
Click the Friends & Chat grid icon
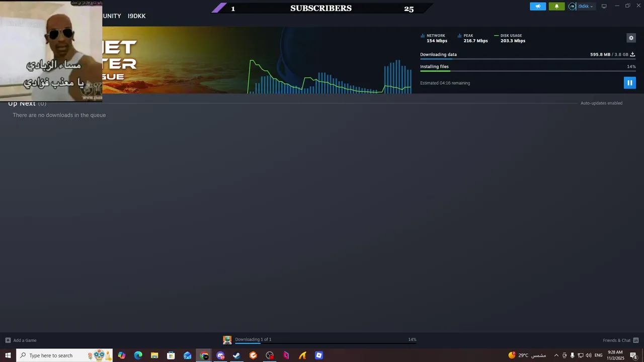(x=636, y=340)
